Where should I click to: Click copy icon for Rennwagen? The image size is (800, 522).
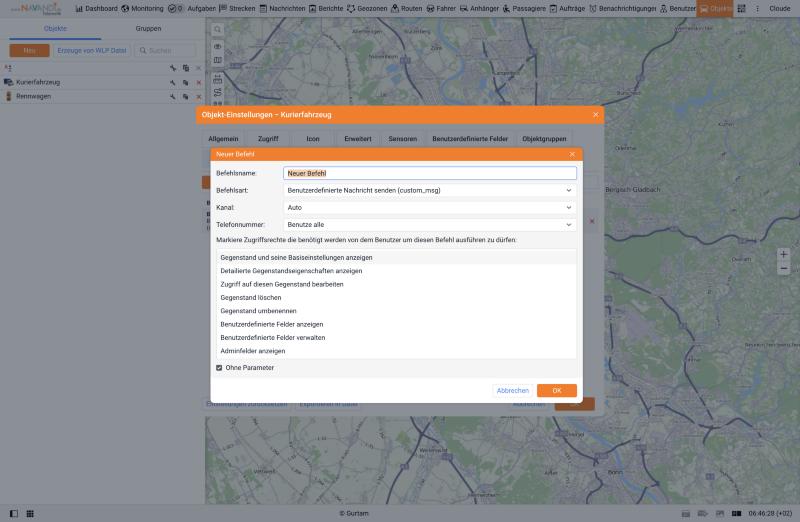(186, 96)
